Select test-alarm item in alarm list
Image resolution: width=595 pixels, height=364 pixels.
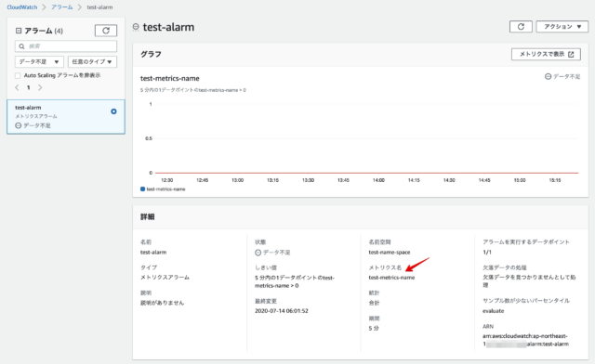(x=66, y=117)
